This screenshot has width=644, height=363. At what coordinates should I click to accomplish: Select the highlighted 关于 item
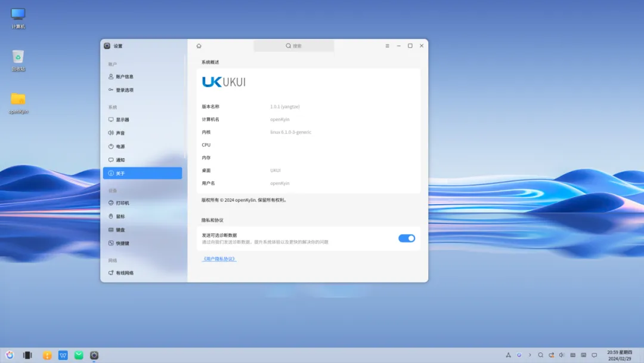point(143,174)
